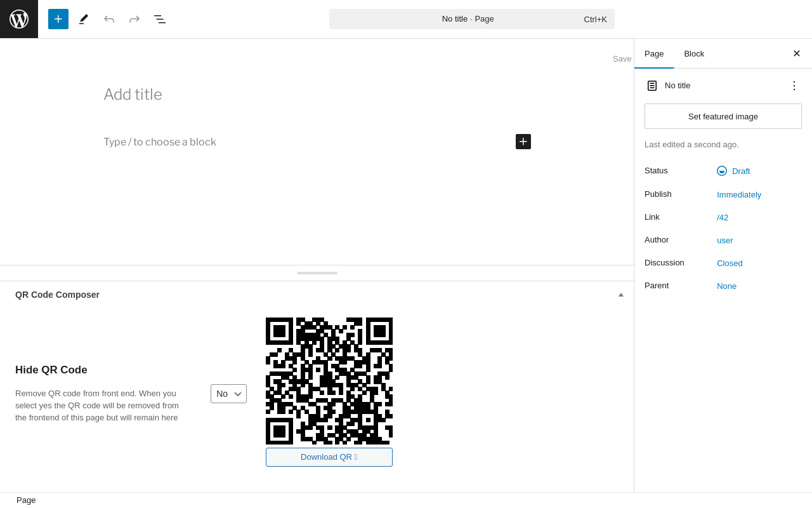Click the 'No title' label in the sidebar
The image size is (812, 508).
(x=678, y=86)
